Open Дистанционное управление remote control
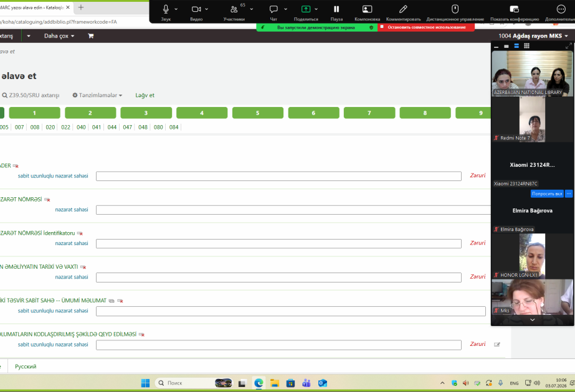 [x=455, y=9]
